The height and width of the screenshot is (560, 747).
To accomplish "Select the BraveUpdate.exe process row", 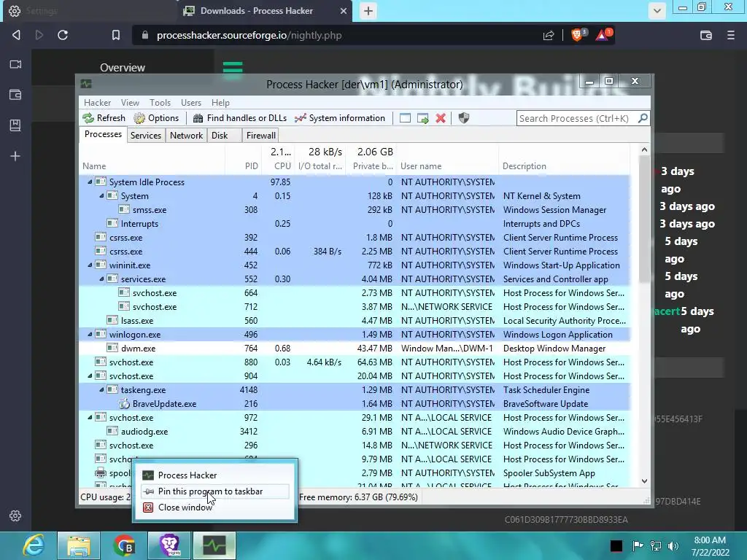I will [x=355, y=403].
